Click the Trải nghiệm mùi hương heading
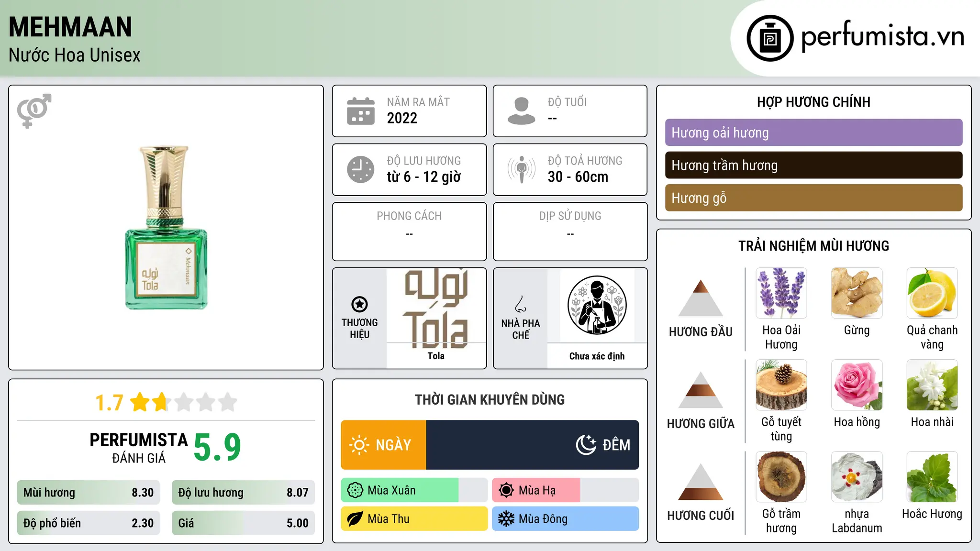 pyautogui.click(x=813, y=246)
